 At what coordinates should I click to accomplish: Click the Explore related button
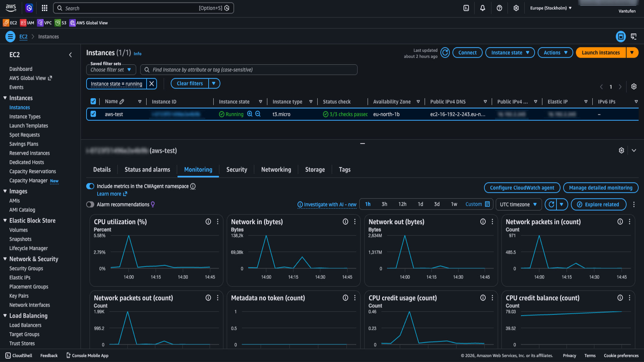point(598,204)
